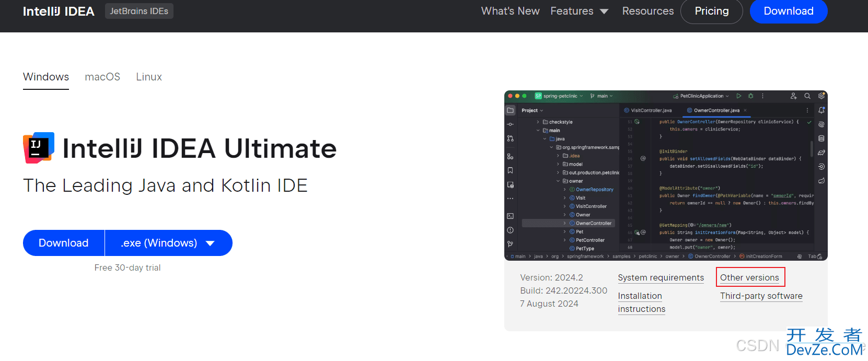868x361 pixels.
Task: Expand the checkstyle folder chevron
Action: 538,122
